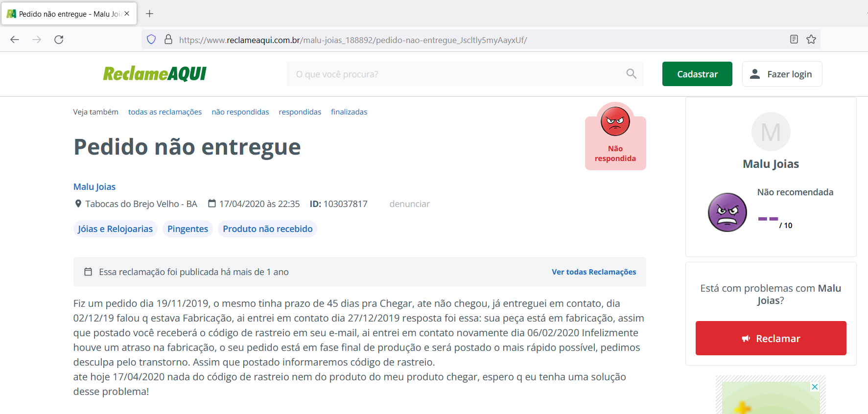The image size is (868, 414).
Task: Open the 'todas as reclamações' link
Action: [165, 112]
